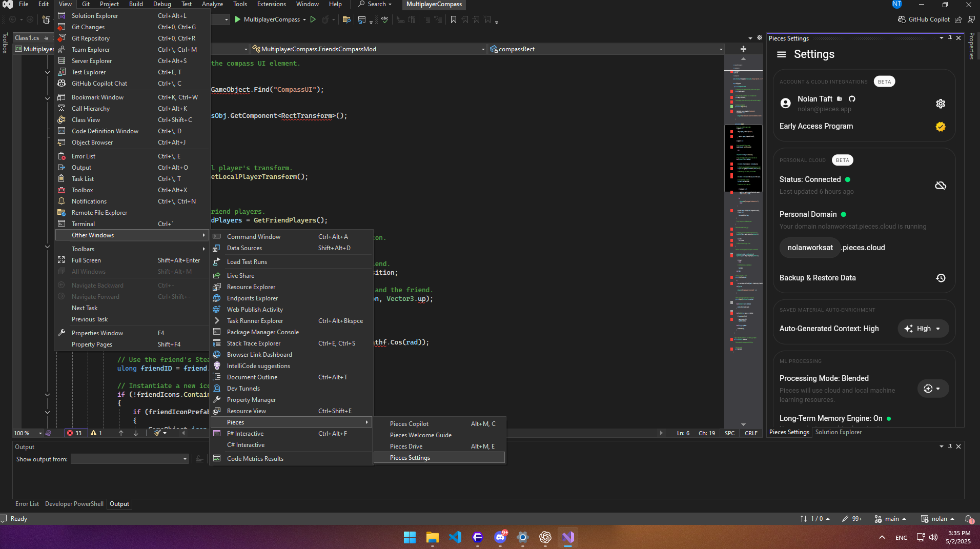Open Developer PowerShell tab
The height and width of the screenshot is (549, 980).
point(74,504)
